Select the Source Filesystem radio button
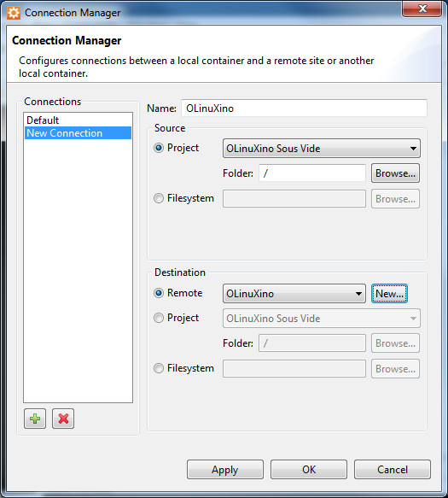The image size is (448, 498). [x=159, y=198]
